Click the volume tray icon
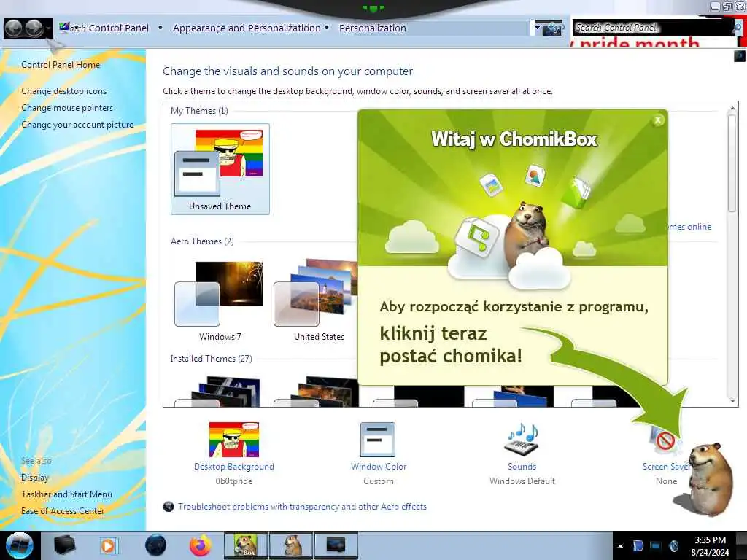747x560 pixels. pos(674,545)
